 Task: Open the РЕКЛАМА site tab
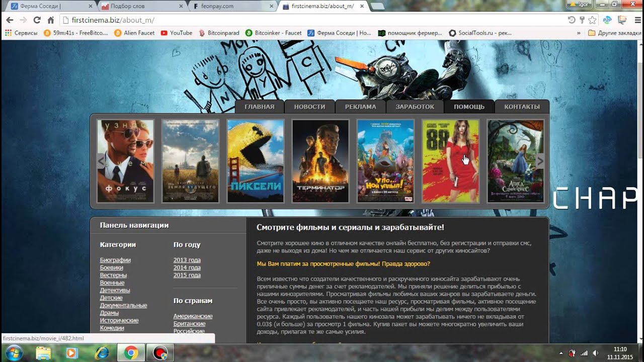361,107
